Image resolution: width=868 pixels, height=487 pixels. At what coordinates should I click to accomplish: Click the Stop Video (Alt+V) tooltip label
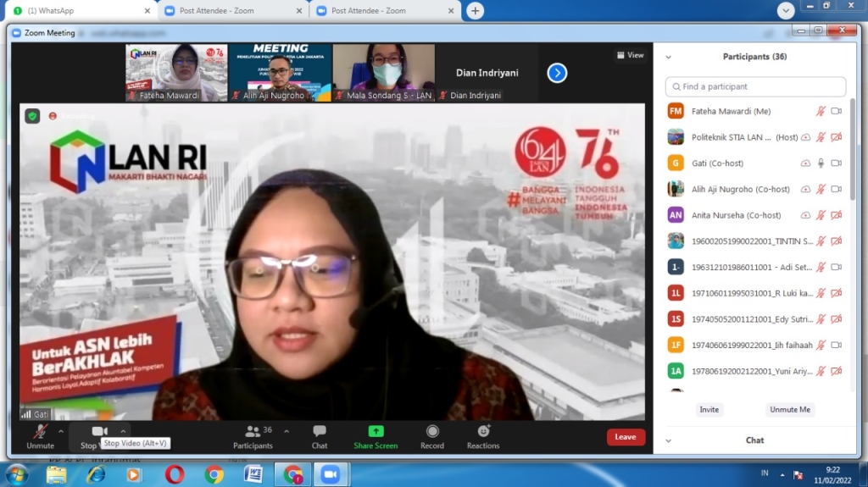pyautogui.click(x=135, y=443)
